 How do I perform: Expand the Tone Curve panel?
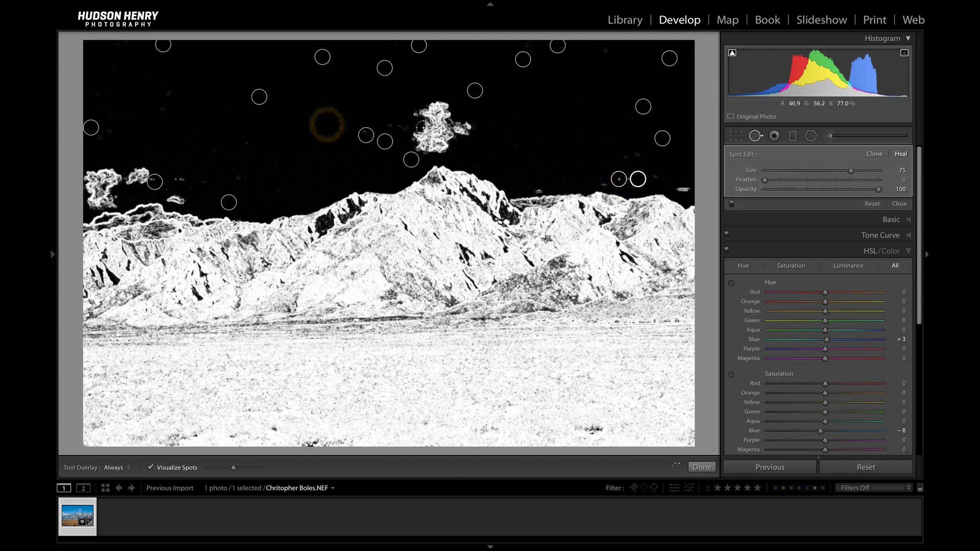908,235
